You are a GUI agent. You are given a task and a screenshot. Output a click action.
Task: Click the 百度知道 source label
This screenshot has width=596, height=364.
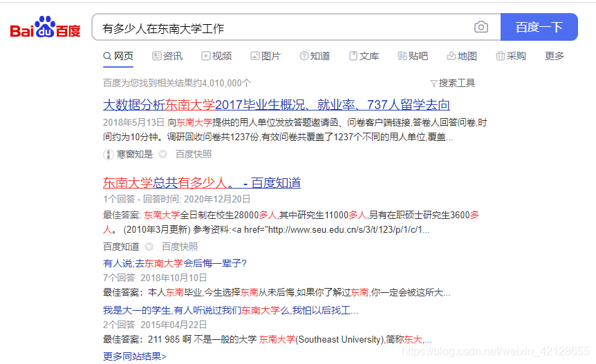tap(121, 247)
